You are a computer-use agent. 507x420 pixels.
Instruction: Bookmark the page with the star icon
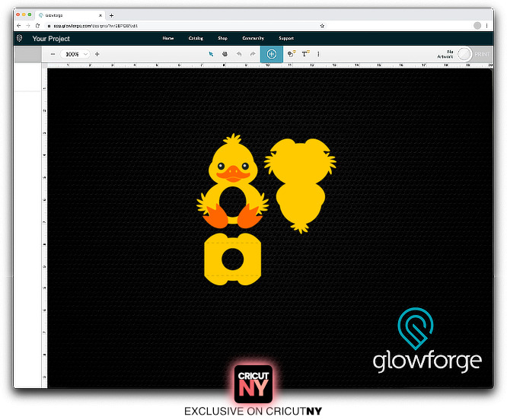(x=322, y=26)
